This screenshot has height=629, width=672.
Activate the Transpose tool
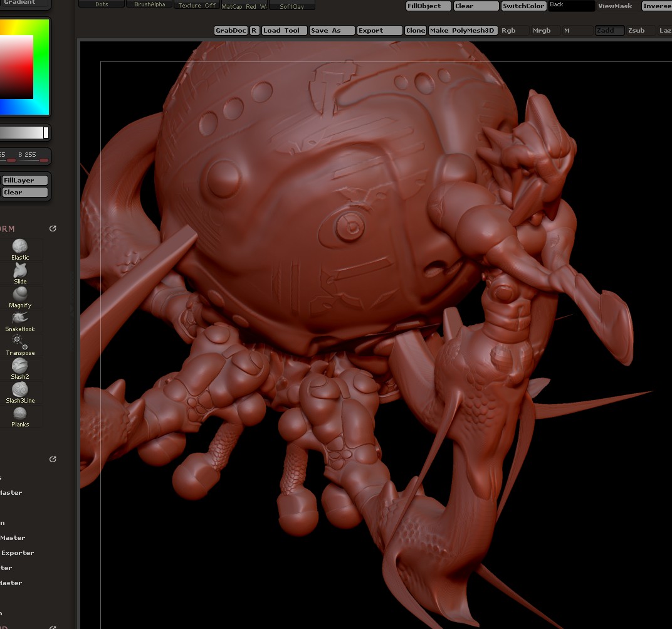tap(19, 346)
